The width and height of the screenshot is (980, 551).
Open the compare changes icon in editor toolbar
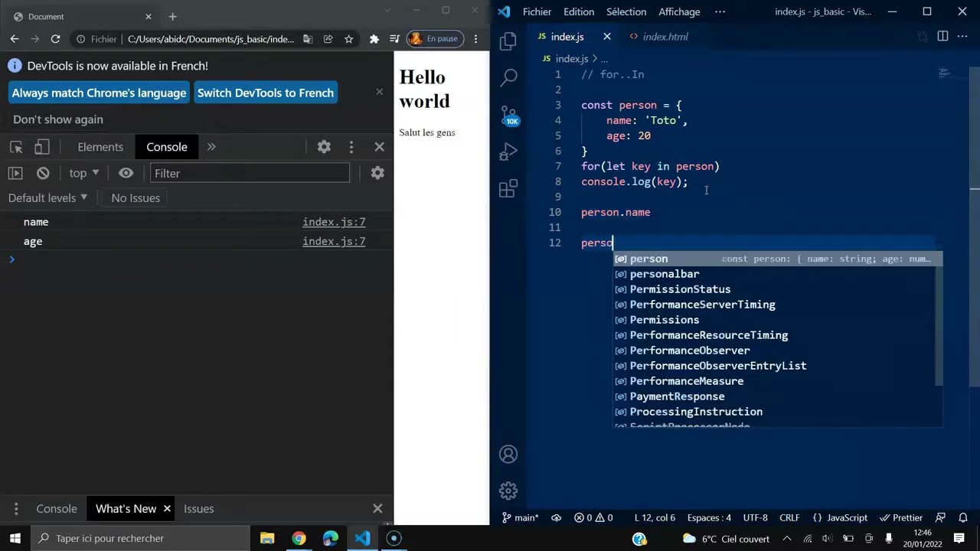pos(923,37)
